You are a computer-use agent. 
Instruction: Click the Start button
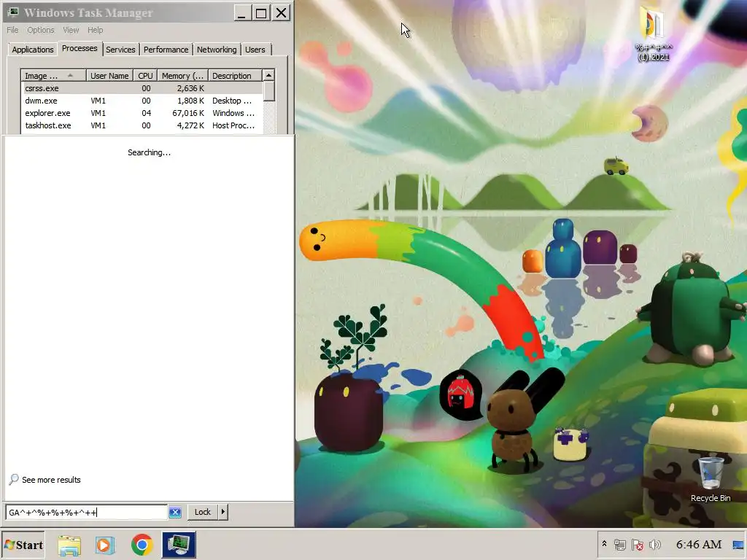[23, 545]
